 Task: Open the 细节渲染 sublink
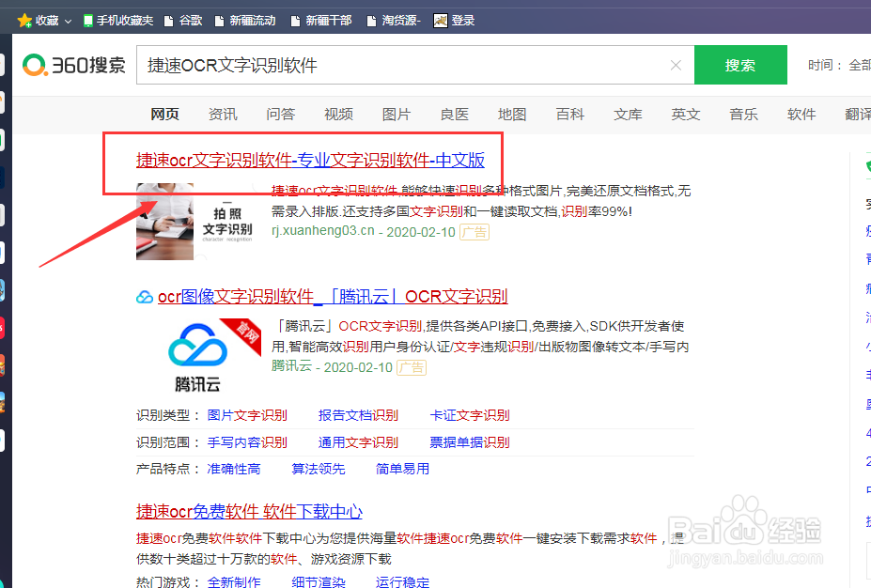click(319, 581)
